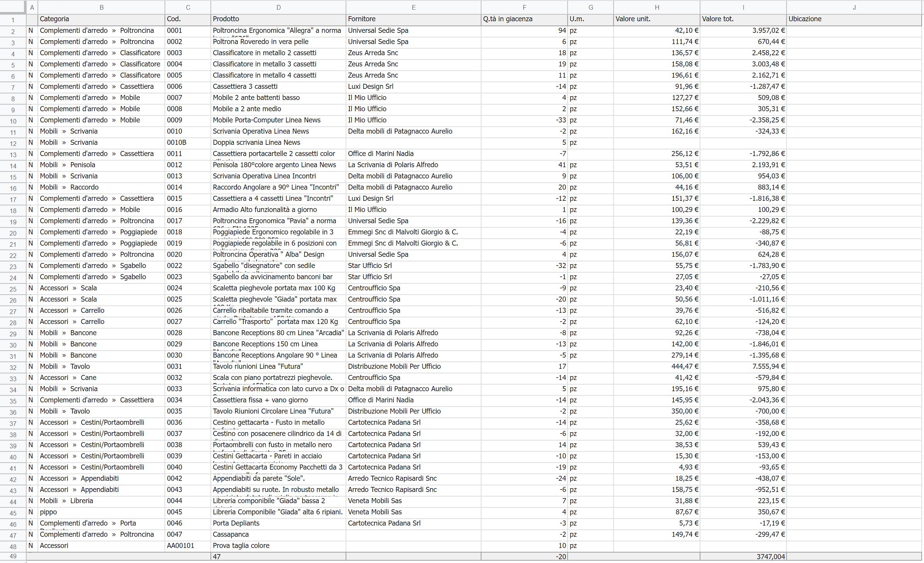
Task: Click the 'Valore unit.' header cell
Action: 657,19
